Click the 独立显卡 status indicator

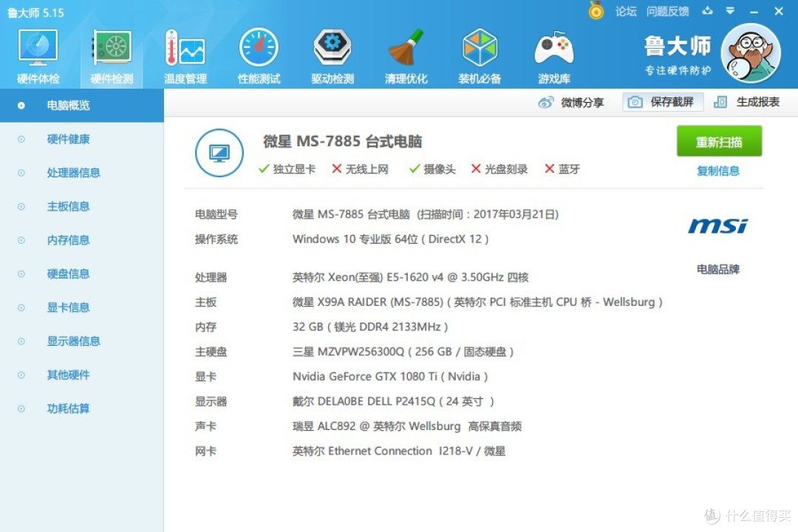coord(287,169)
